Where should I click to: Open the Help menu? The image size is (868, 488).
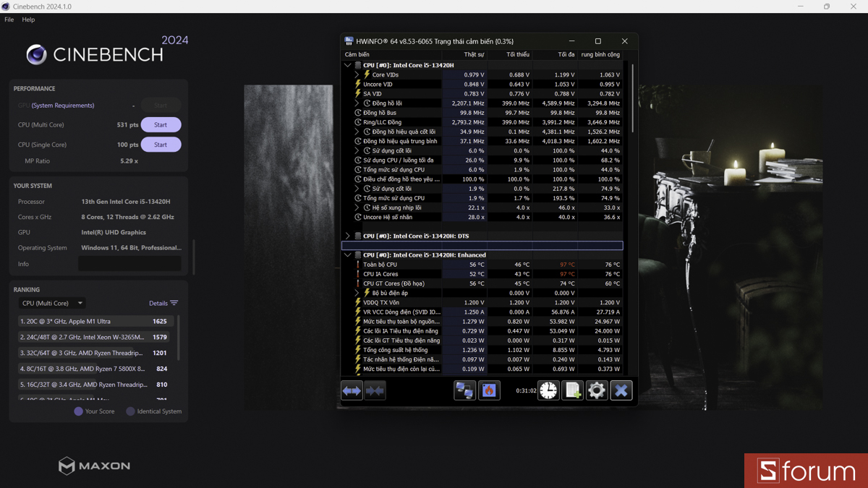tap(28, 20)
